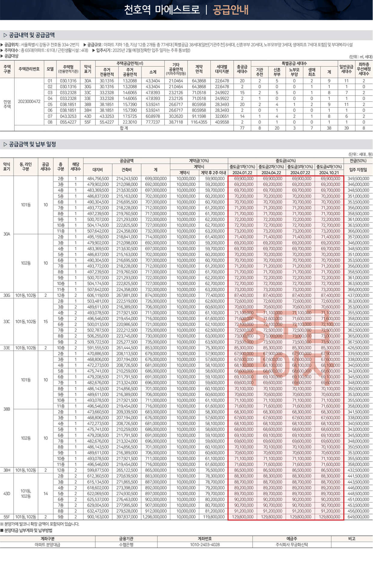Viewport: 373px width, 588px height.
Task: Click the payment date 2024.01.22
Action: pos(242,173)
